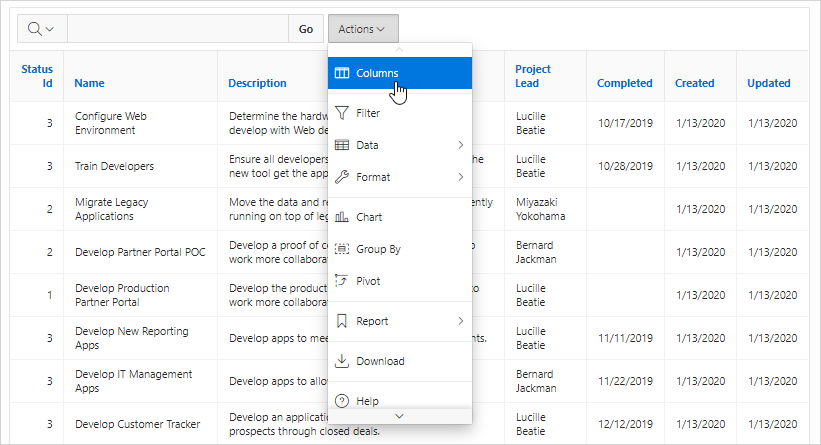Image resolution: width=821 pixels, height=445 pixels.
Task: Click the Status Id column header
Action: [x=37, y=76]
